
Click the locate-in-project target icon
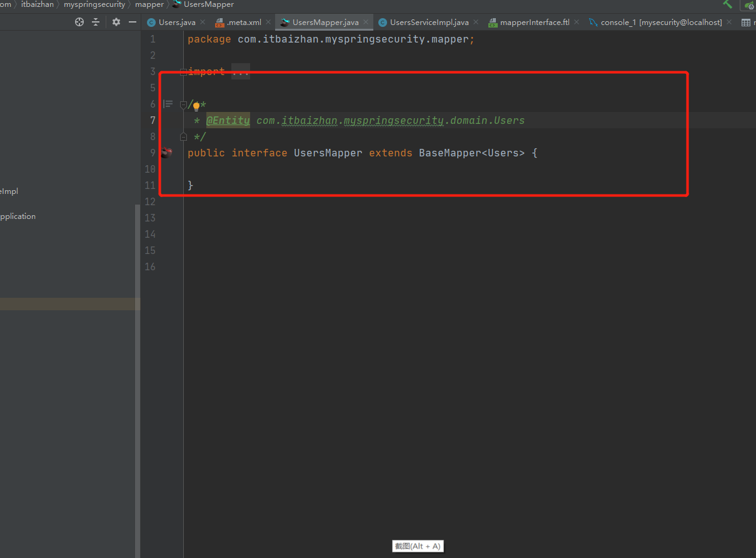(x=79, y=22)
